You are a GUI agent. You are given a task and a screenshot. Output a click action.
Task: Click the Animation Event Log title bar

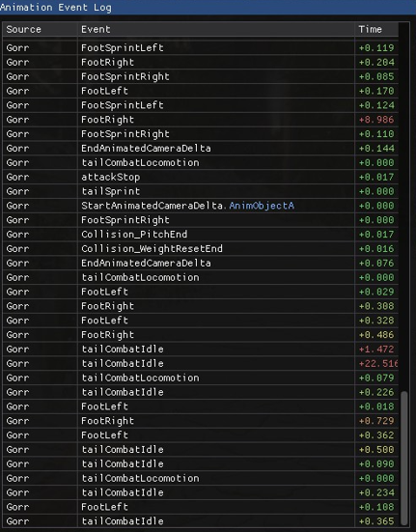pos(208,7)
